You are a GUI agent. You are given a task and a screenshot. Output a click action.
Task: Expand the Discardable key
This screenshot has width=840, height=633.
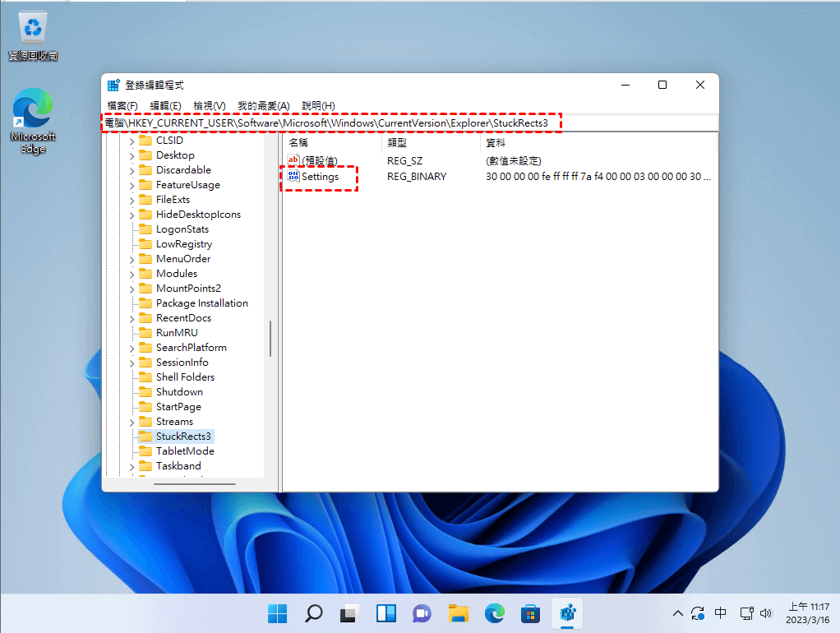click(132, 171)
